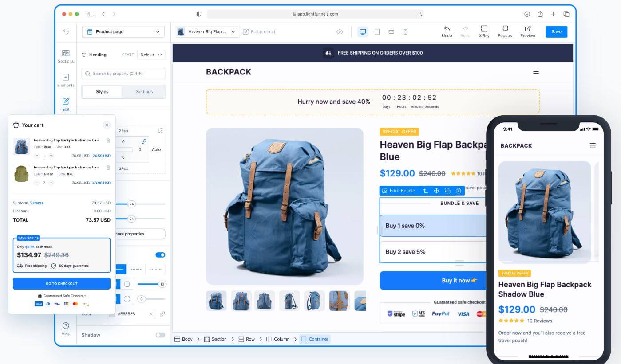621x364 pixels.
Task: Increase quantity of the Green backpack cart item
Action: pos(51,183)
